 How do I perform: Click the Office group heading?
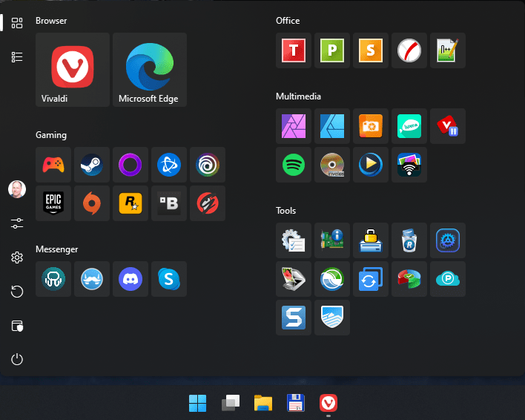(288, 21)
